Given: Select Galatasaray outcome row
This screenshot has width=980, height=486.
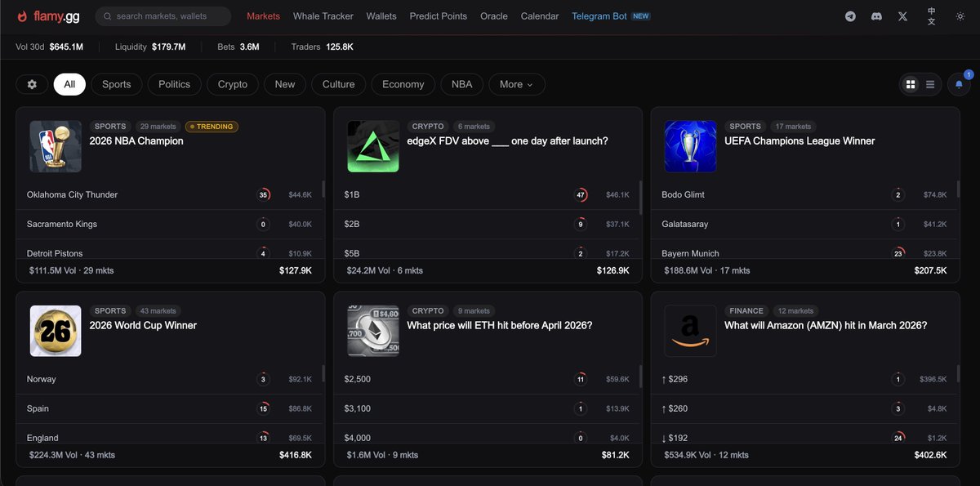Looking at the screenshot, I should coord(805,224).
